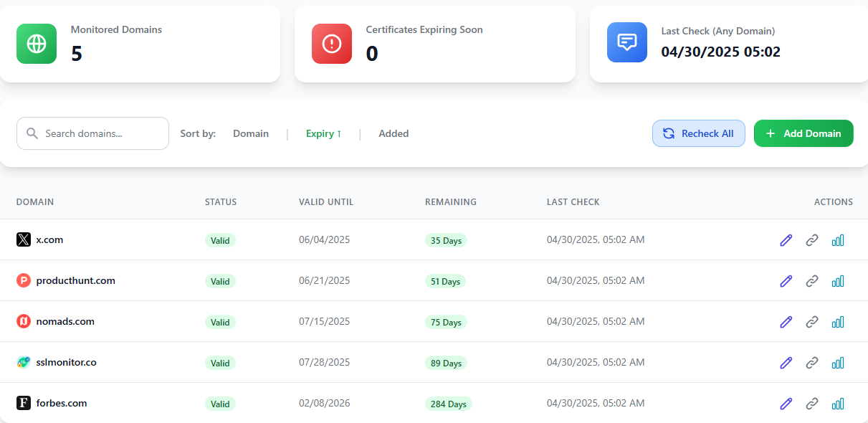This screenshot has height=423, width=868.
Task: Open the stats chart icon for nomads.com
Action: pos(837,322)
